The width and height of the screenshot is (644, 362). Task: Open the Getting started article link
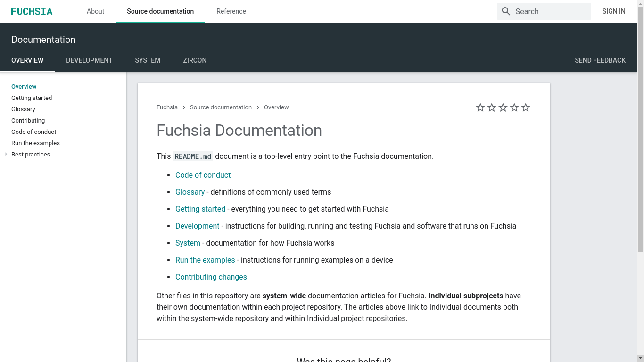click(x=200, y=209)
